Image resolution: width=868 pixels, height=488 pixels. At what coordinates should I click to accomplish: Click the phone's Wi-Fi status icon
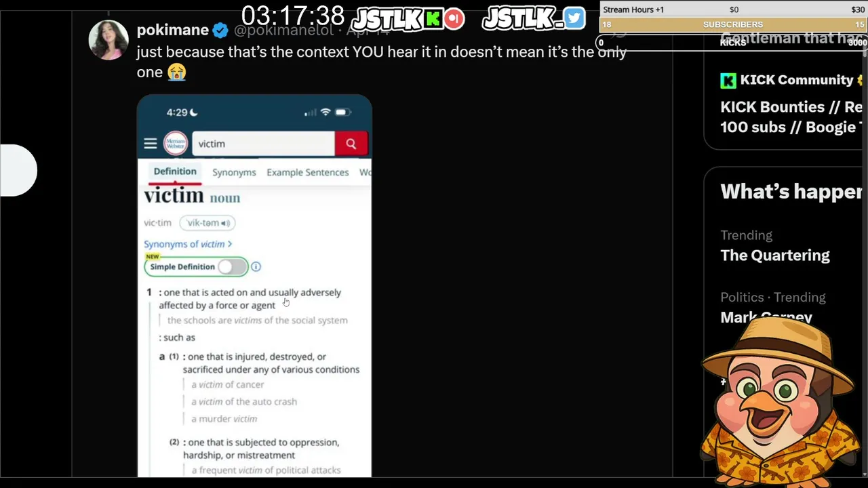(x=325, y=113)
